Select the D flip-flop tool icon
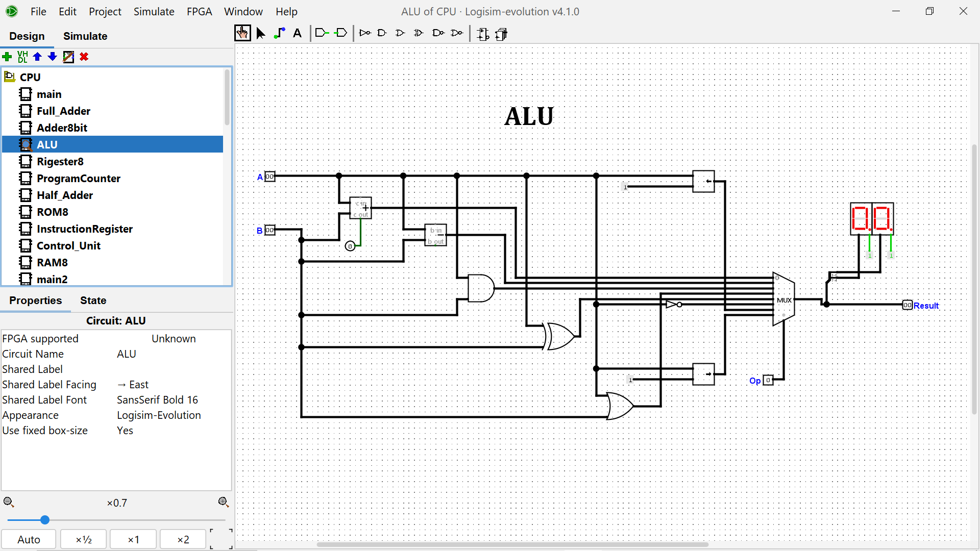Viewport: 980px width, 551px height. [483, 34]
